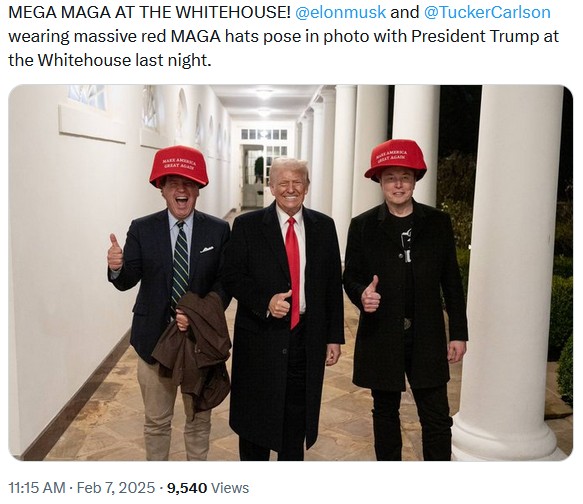This screenshot has width=583, height=504.
Task: Open the @TuckerCarlson profile mention
Action: point(487,12)
